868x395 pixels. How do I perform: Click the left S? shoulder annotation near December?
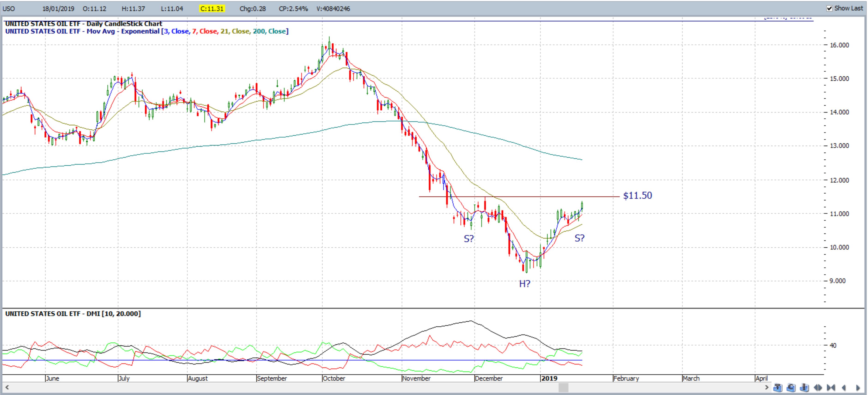(x=469, y=239)
